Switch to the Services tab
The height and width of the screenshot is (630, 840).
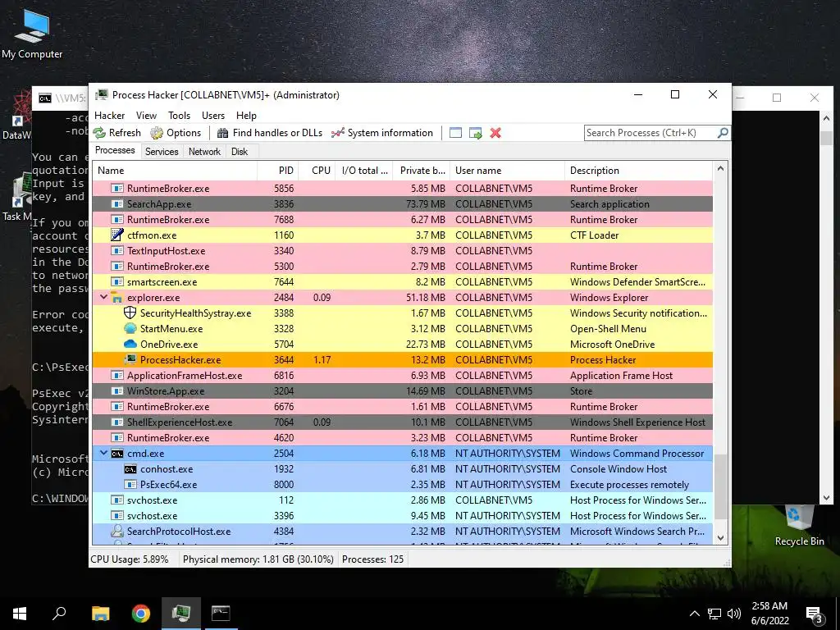162,152
